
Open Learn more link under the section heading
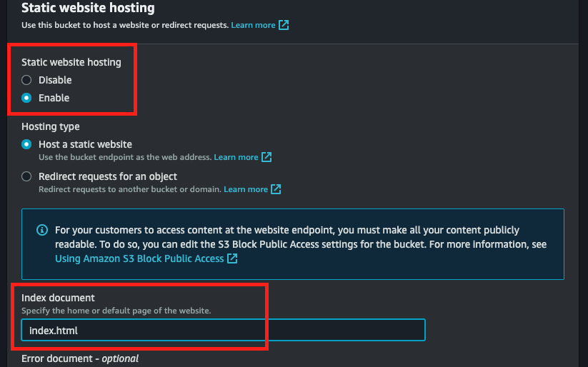pyautogui.click(x=253, y=25)
